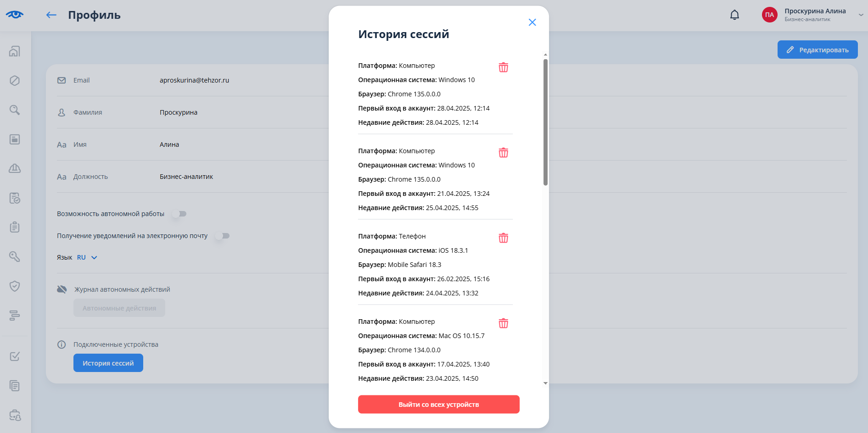Click the shield icon in the sidebar
Image resolution: width=868 pixels, height=433 pixels.
coord(15,286)
